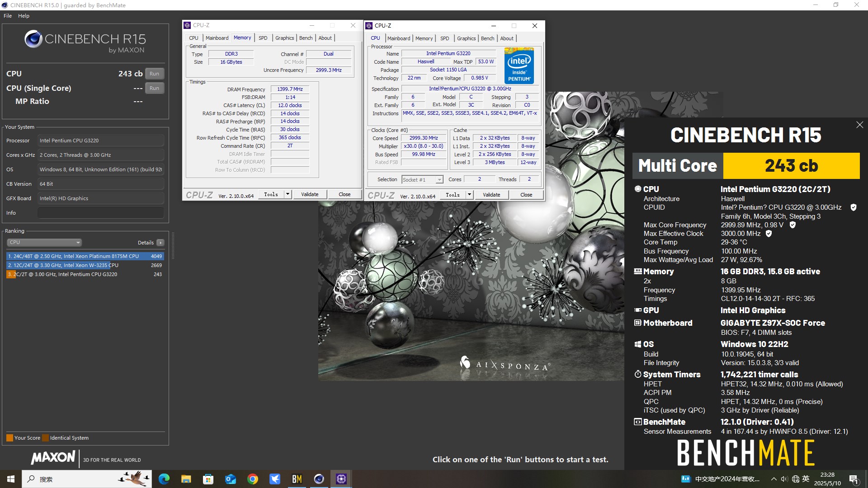868x488 pixels.
Task: Click the Max Core Frequency shield icon
Action: tap(793, 225)
